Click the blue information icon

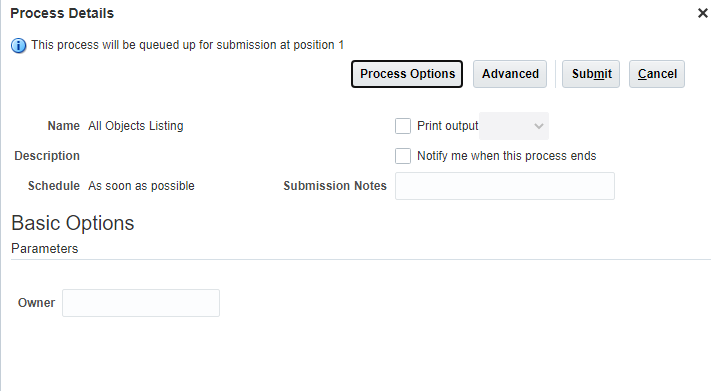[18, 46]
